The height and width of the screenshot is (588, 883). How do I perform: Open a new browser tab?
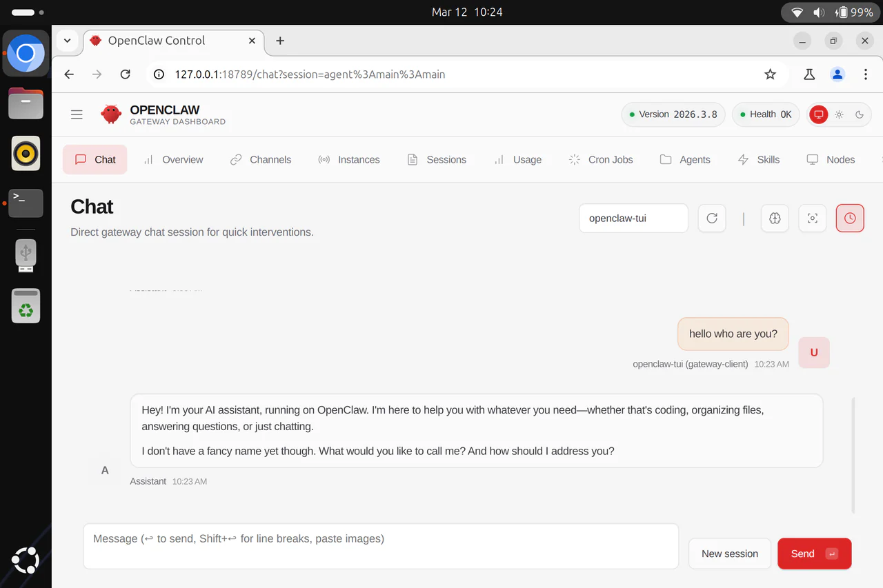tap(280, 41)
